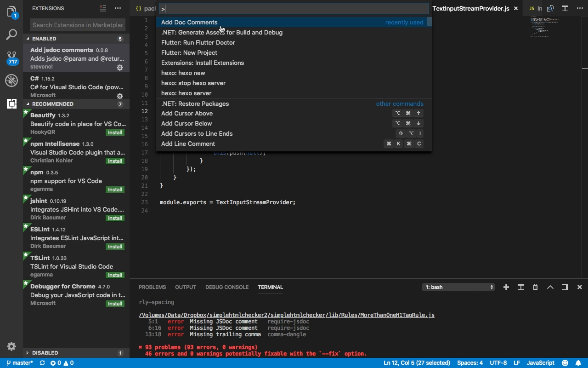
Task: Run Flutter: Run Flutter Doctor command
Action: [x=294, y=42]
